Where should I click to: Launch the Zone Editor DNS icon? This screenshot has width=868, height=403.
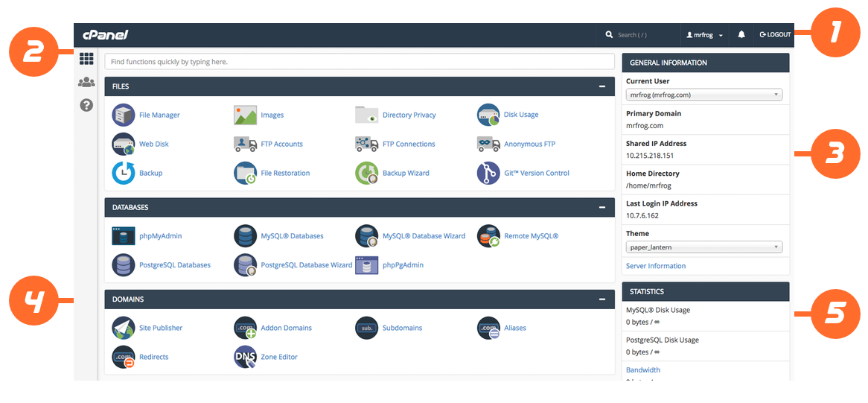pyautogui.click(x=245, y=357)
